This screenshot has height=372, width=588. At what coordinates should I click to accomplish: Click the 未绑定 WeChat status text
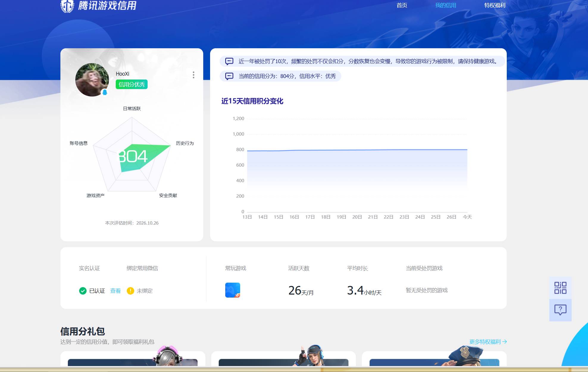click(x=145, y=291)
